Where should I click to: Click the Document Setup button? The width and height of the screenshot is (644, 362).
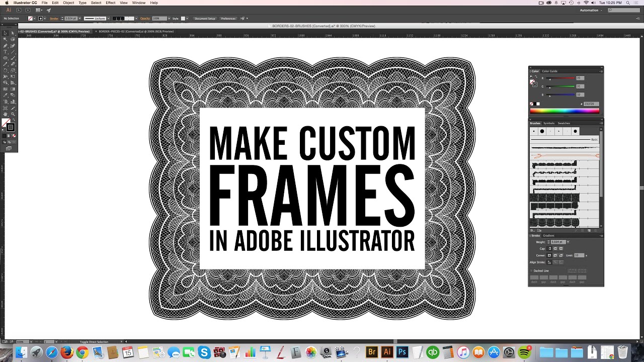pos(205,19)
